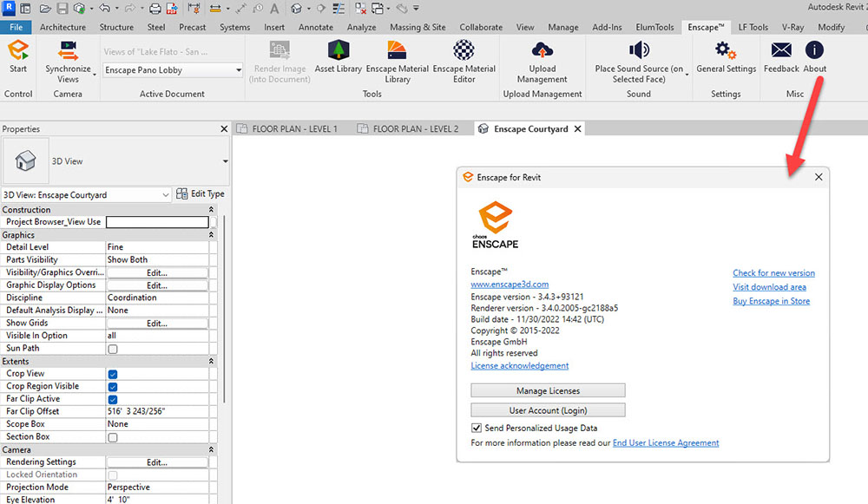868x504 pixels.
Task: Click the Place Sound Source speaker icon
Action: (639, 50)
